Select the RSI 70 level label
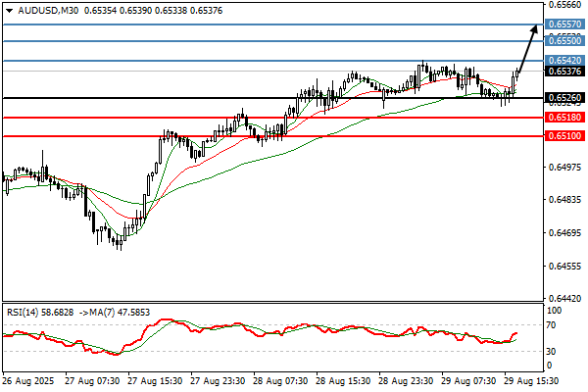 [551, 325]
